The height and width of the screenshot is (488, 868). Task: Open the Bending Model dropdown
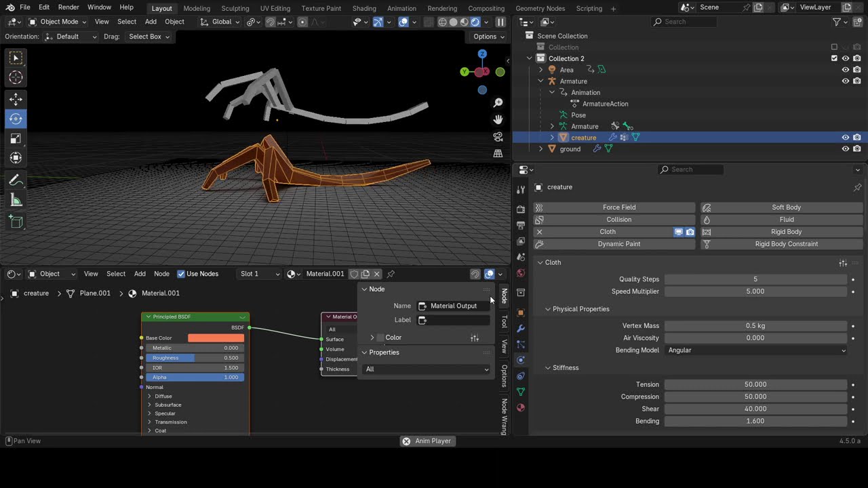pyautogui.click(x=756, y=350)
